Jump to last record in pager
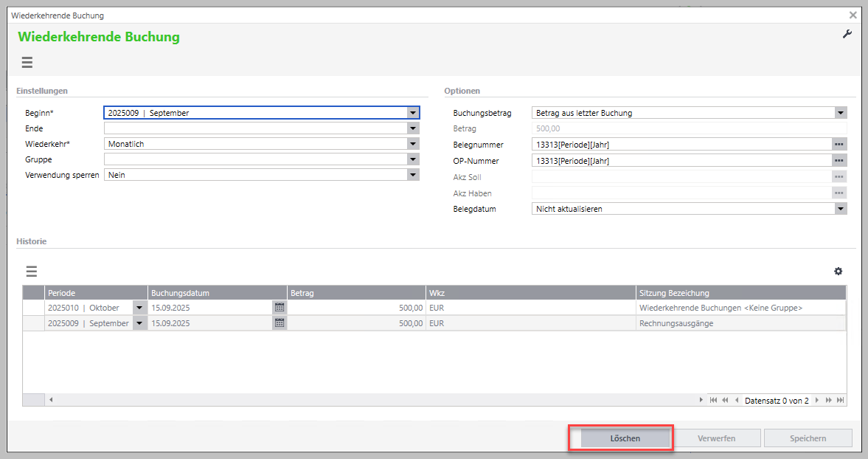The height and width of the screenshot is (459, 868). [841, 400]
